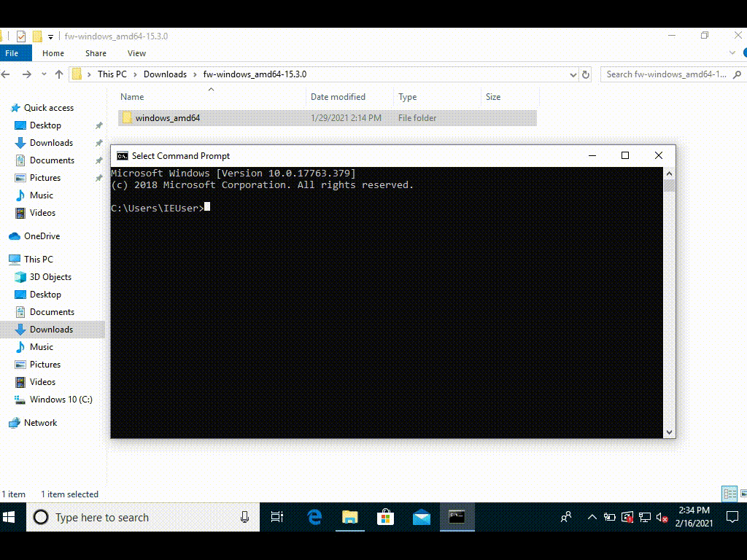Image resolution: width=747 pixels, height=560 pixels.
Task: Sort by Name column header
Action: click(212, 97)
